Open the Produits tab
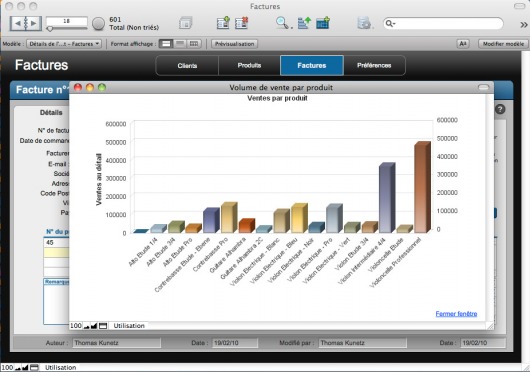 coord(249,66)
